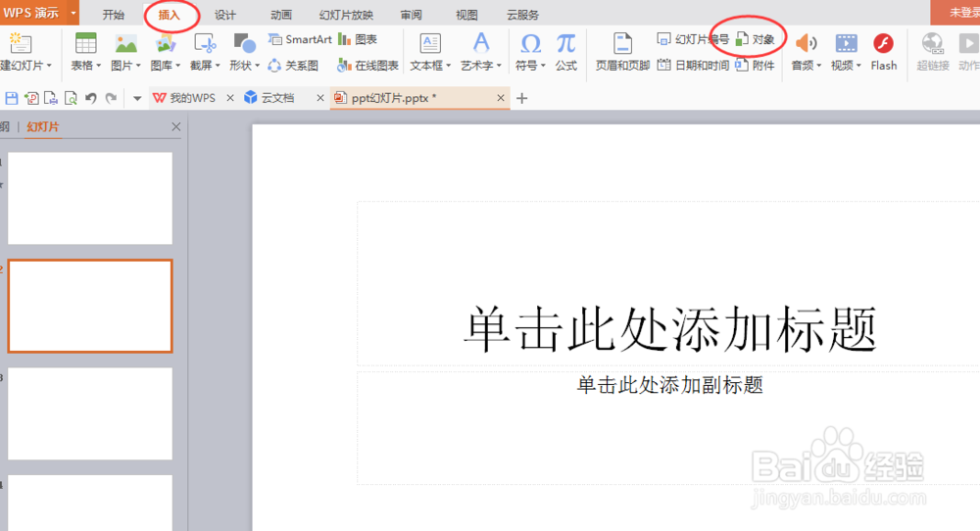Open the 动画 ribbon tab
This screenshot has width=980, height=531.
pyautogui.click(x=281, y=15)
